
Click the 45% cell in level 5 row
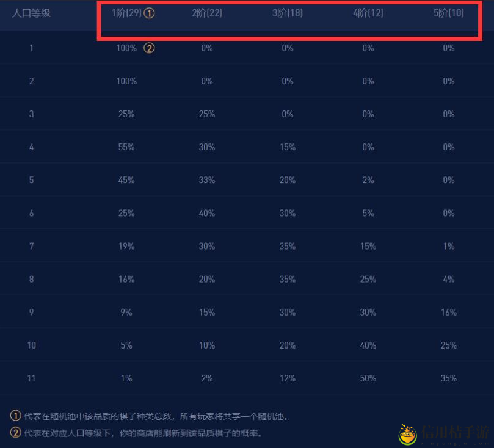[x=126, y=180]
